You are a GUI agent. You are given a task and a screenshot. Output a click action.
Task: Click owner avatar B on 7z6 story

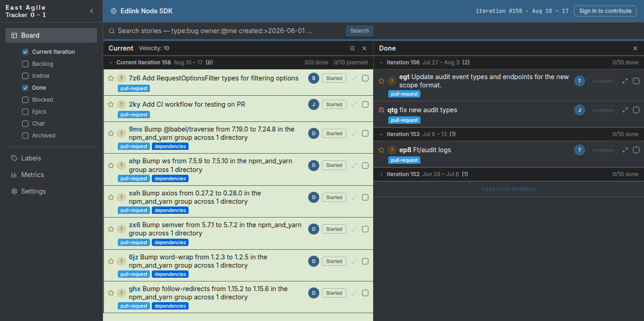[x=314, y=78]
